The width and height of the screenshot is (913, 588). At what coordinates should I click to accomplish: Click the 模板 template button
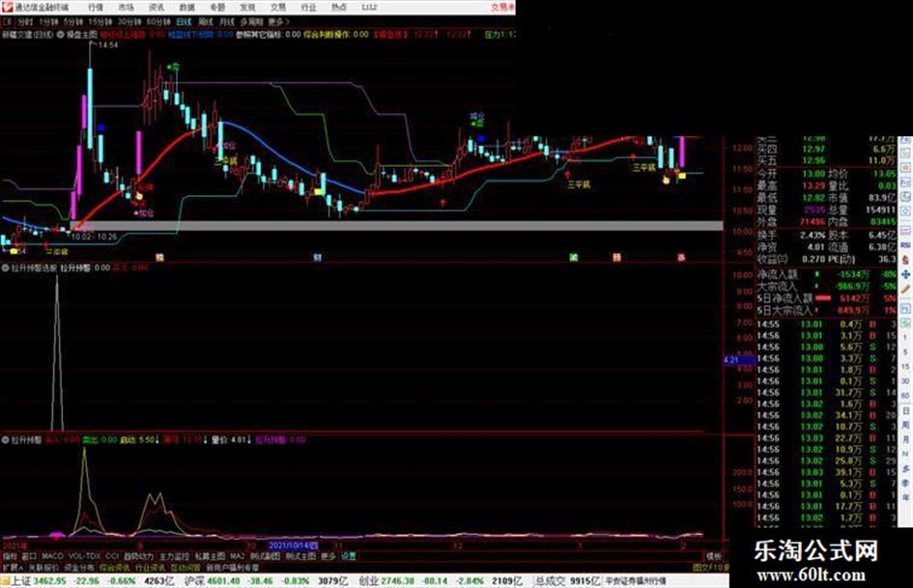(713, 556)
